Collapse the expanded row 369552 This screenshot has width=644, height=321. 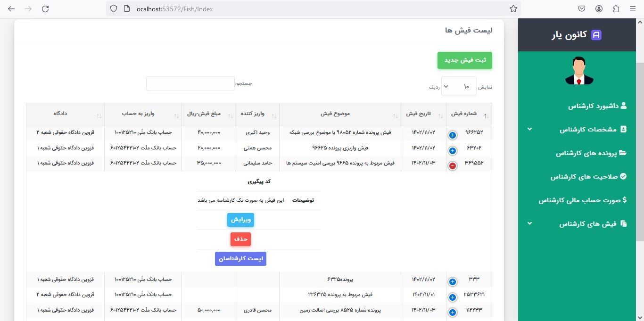(x=452, y=165)
